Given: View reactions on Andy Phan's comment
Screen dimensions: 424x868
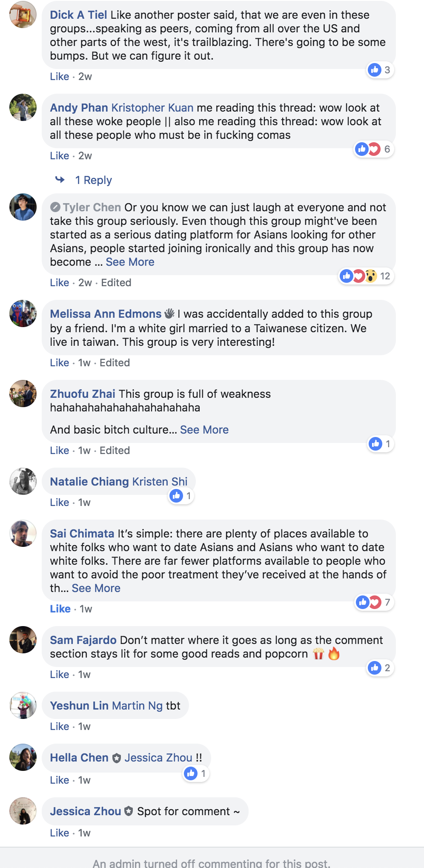Looking at the screenshot, I should 374,149.
